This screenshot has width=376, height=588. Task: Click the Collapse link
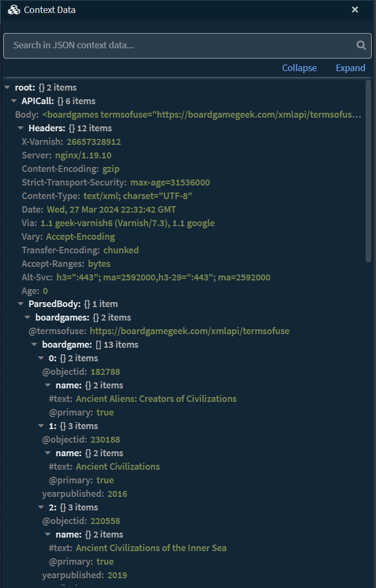pos(299,68)
